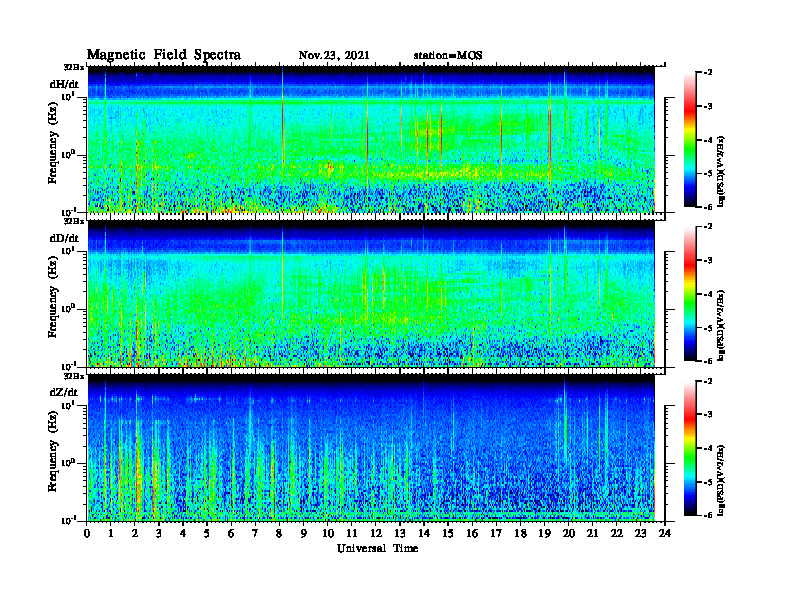Image resolution: width=792 pixels, height=612 pixels.
Task: Click the dD/dt spectrogram plot
Action: (371, 294)
